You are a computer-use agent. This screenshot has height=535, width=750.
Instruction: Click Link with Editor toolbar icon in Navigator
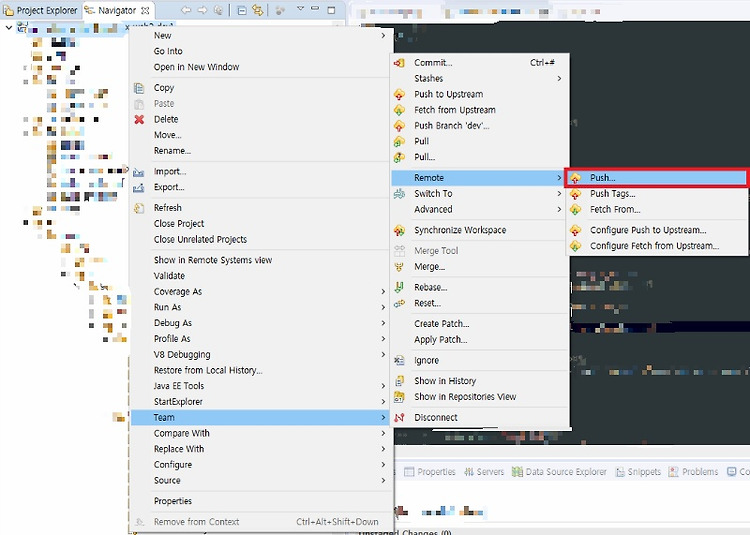(258, 10)
